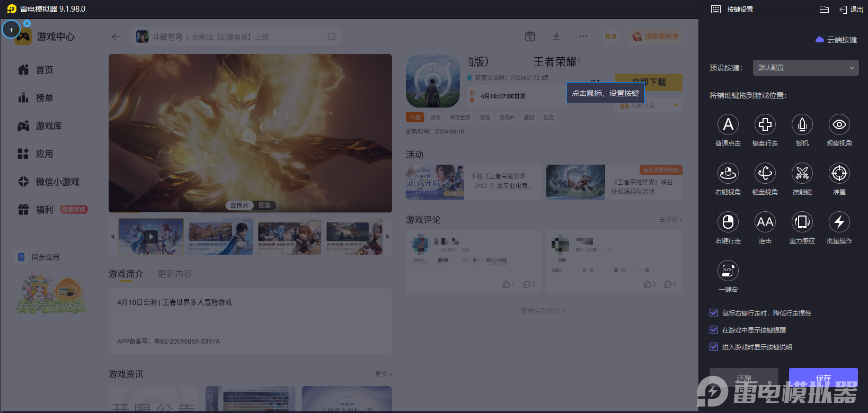Image resolution: width=868 pixels, height=413 pixels.
Task: Select the 连击 AA icon
Action: (x=765, y=222)
